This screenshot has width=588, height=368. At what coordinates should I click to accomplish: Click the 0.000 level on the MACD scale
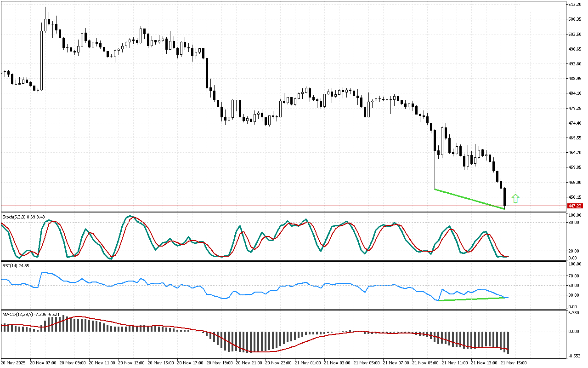click(574, 331)
